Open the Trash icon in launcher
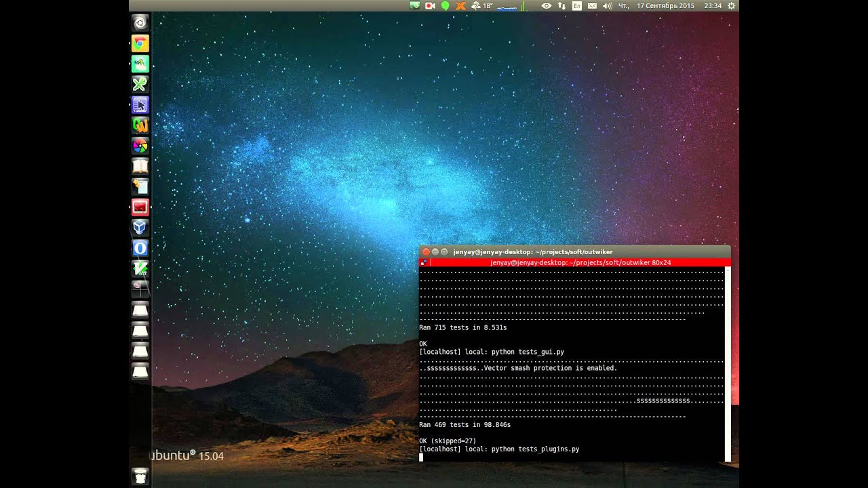 pyautogui.click(x=140, y=476)
